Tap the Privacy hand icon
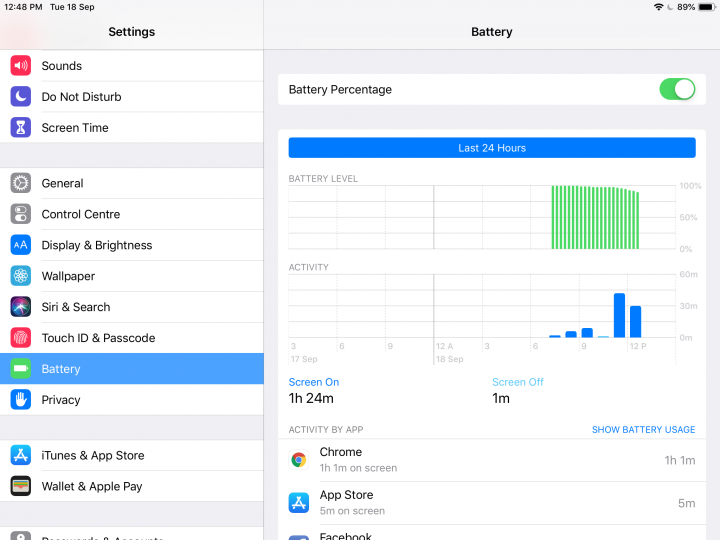 coord(21,399)
